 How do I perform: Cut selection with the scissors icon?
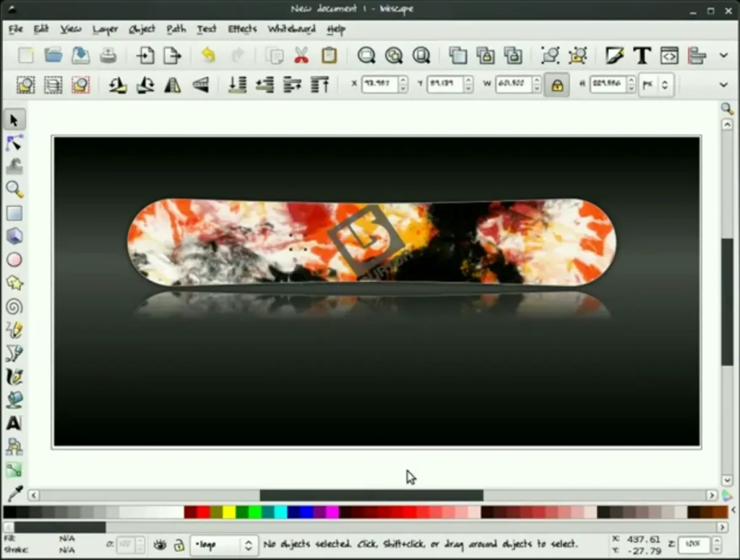coord(301,56)
